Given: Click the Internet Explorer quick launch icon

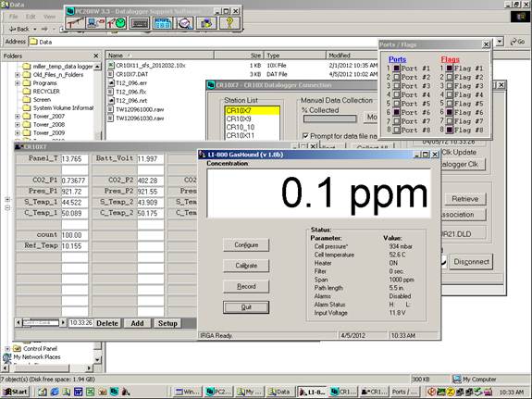Looking at the screenshot, I should [55, 392].
